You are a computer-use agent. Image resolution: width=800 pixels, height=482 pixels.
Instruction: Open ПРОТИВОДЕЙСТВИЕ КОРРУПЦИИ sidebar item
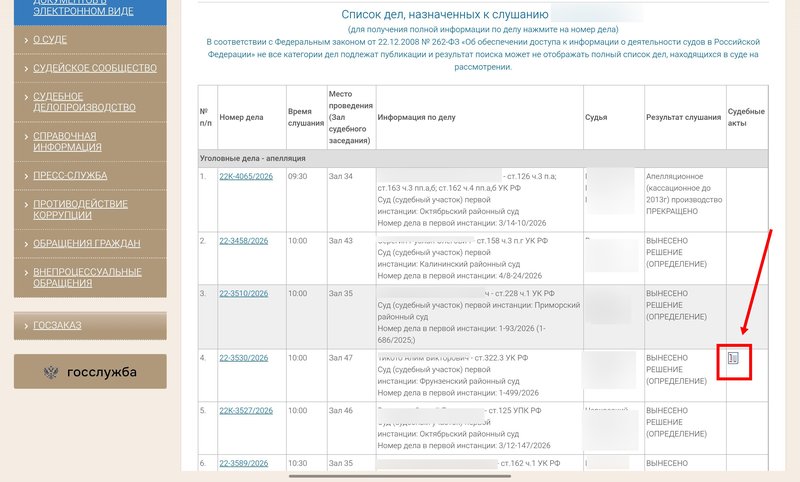(x=81, y=210)
